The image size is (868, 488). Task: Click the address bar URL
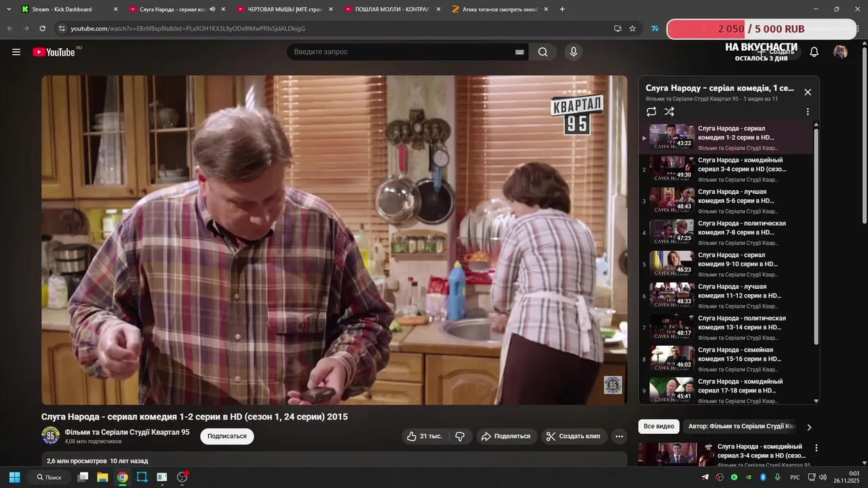[x=188, y=28]
